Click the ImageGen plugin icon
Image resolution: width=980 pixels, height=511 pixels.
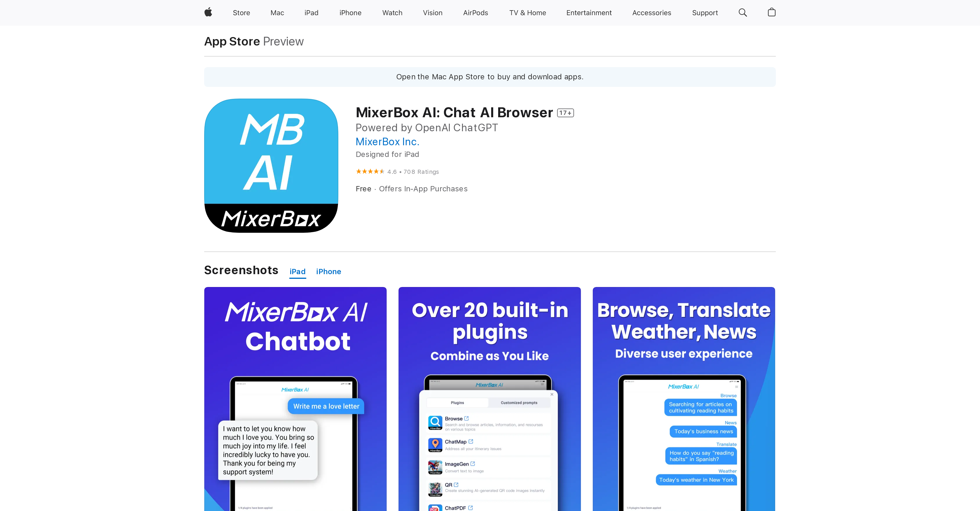click(x=435, y=467)
